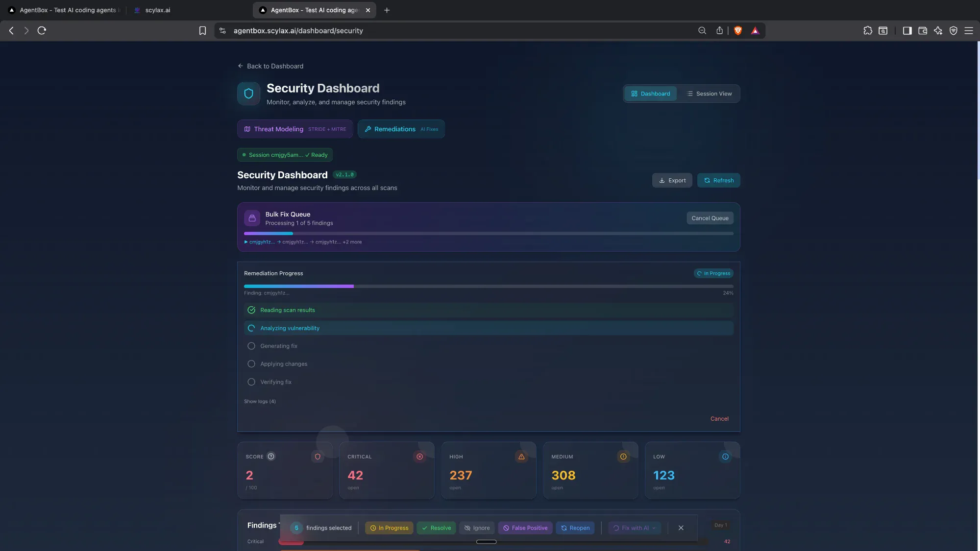Click the Security Dashboard shield icon

click(248, 94)
